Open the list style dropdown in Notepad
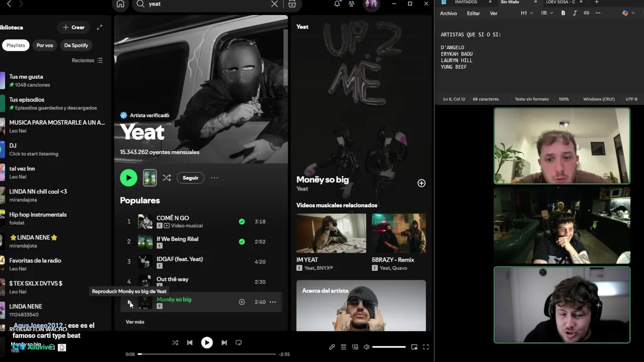644x362 pixels. tap(547, 13)
